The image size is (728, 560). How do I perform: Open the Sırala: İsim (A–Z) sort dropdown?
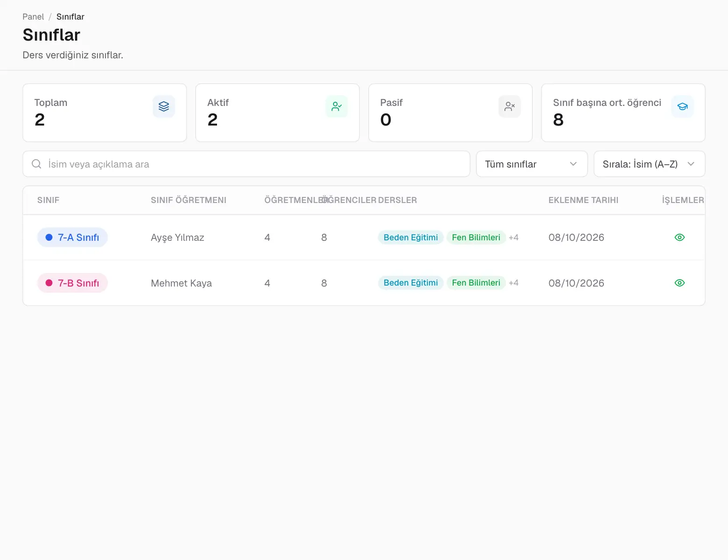click(x=649, y=164)
